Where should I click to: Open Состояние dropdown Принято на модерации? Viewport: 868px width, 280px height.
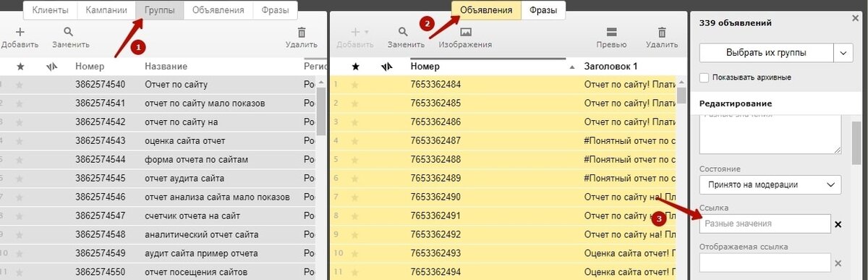(770, 184)
